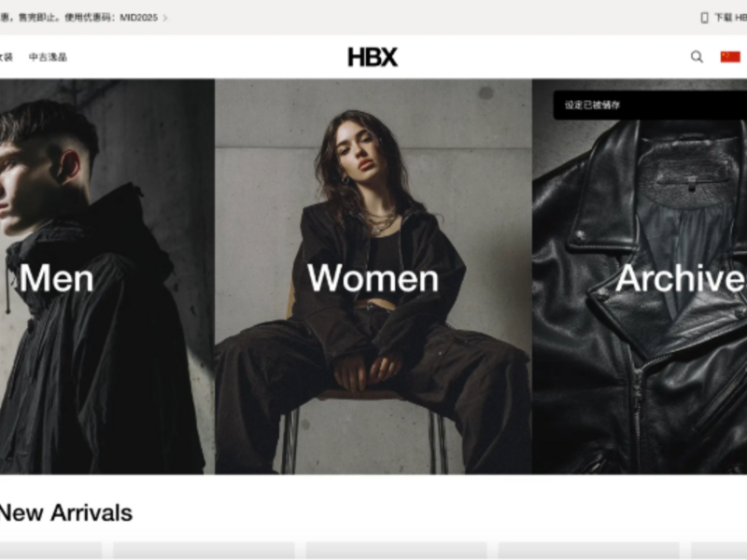
Task: Click the Women label text overlay
Action: click(x=373, y=278)
